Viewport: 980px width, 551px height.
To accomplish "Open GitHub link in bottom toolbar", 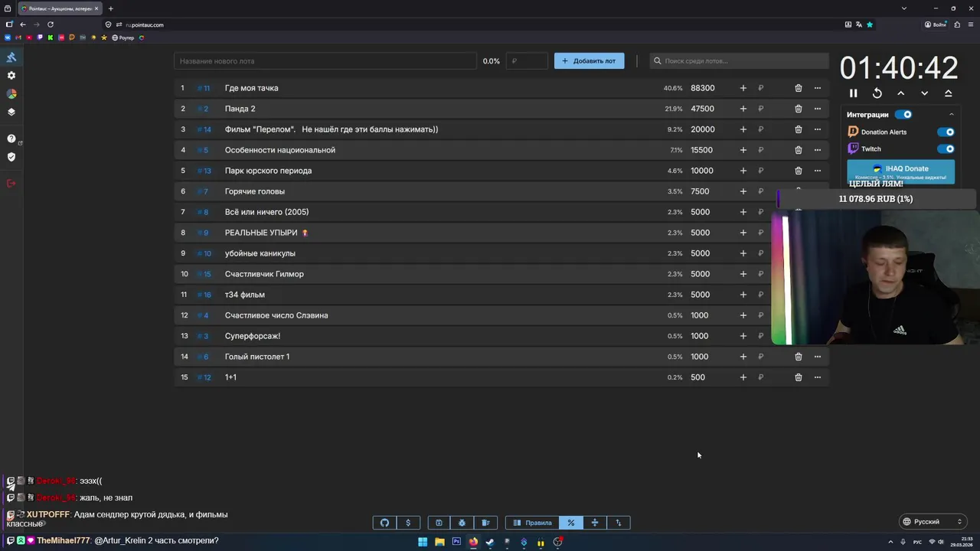I will [384, 523].
